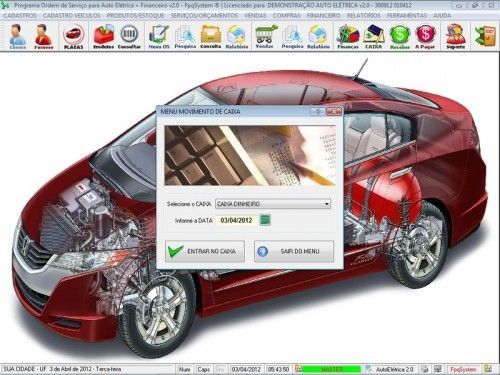Click Pesquisa icon next to Nova OS
The height and width of the screenshot is (375, 500).
coord(185,37)
